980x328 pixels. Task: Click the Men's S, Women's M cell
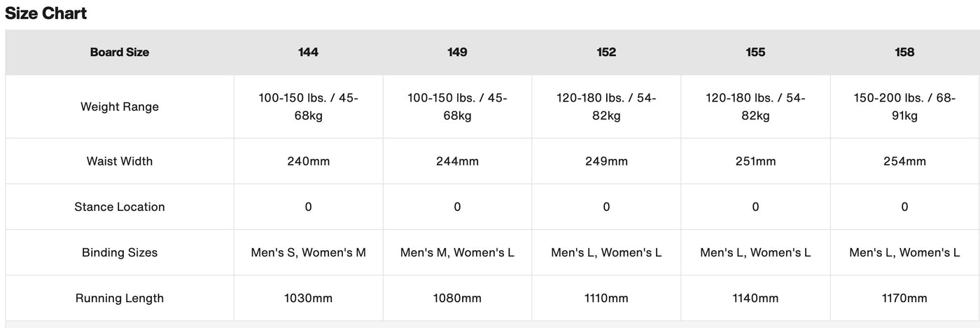[x=308, y=252]
